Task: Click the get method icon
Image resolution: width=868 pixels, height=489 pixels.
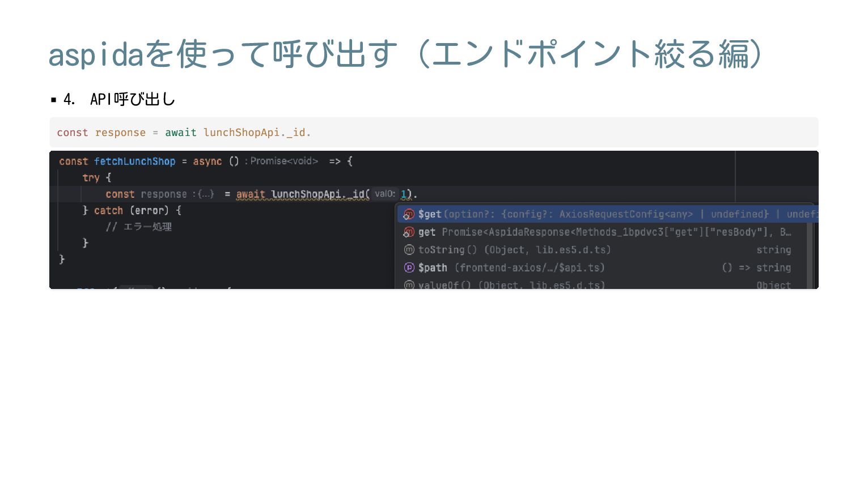Action: tap(409, 232)
